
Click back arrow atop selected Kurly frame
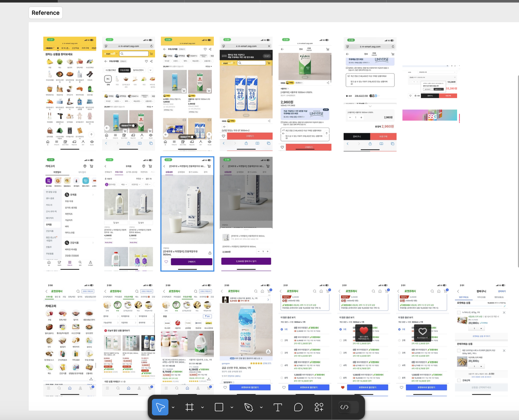pyautogui.click(x=164, y=166)
